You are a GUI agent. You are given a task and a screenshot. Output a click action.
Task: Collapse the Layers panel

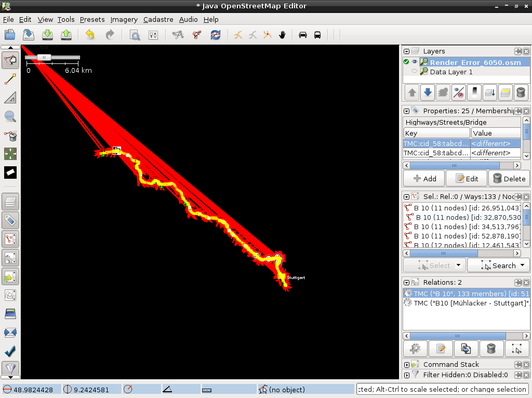tap(406, 51)
